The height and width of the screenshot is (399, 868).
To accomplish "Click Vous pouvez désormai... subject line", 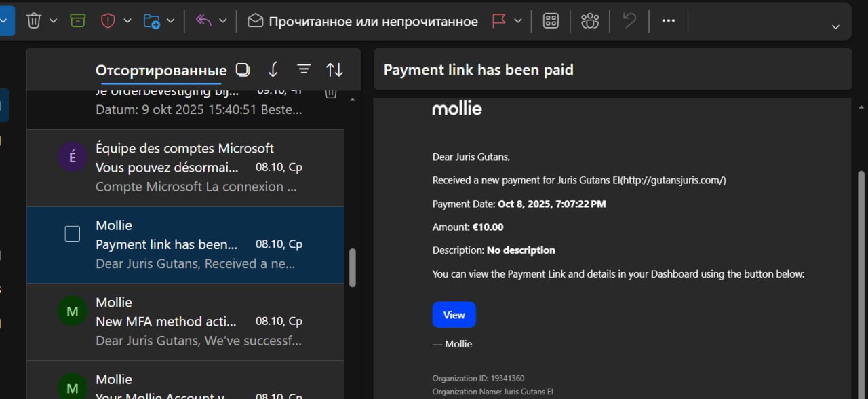I will [x=167, y=168].
